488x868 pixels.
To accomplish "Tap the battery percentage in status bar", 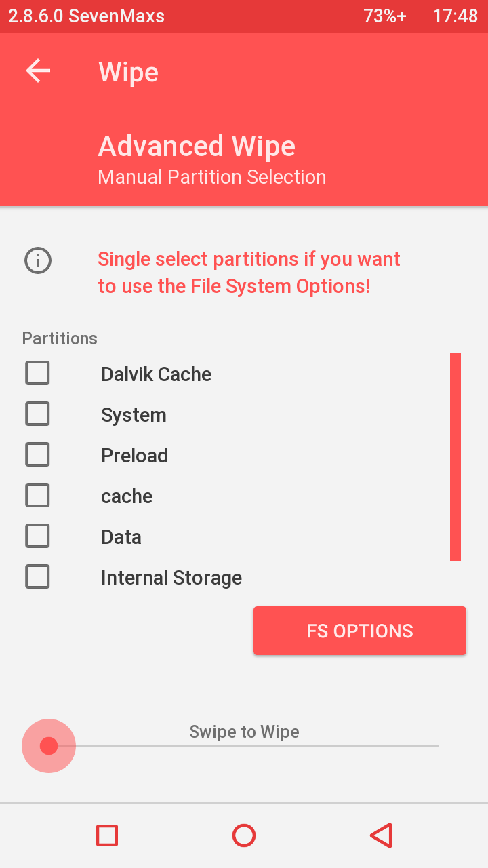I will pos(385,16).
